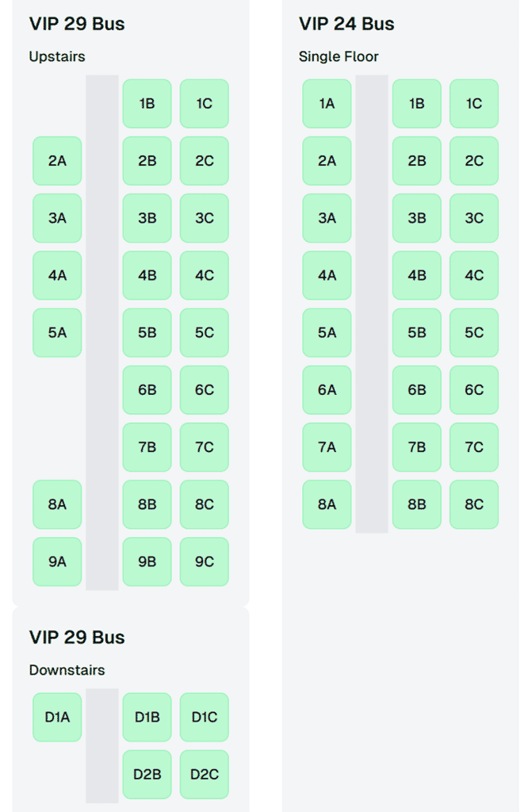
Task: Choose downstairs seat D2B
Action: click(x=147, y=774)
